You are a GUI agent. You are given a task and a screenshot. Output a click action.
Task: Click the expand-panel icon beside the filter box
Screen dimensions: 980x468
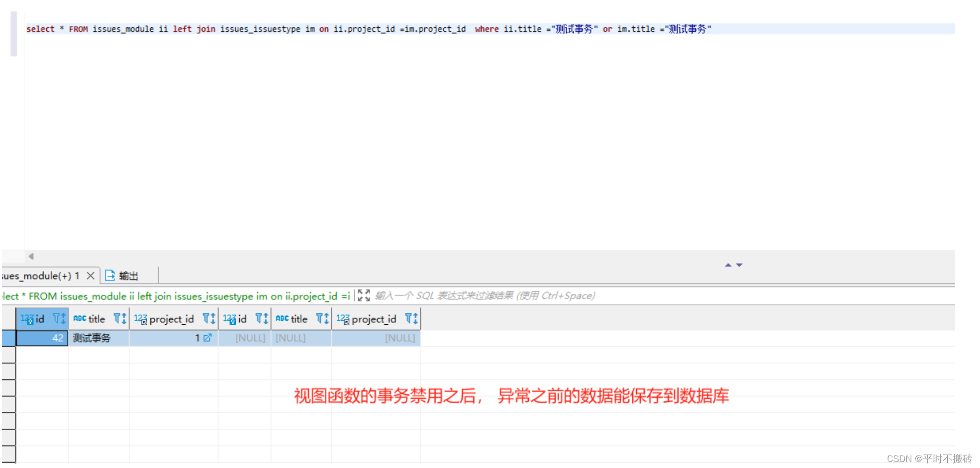coord(364,295)
